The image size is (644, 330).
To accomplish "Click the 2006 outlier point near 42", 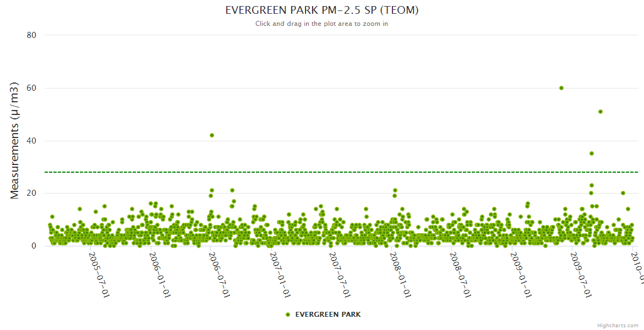I will 212,135.
